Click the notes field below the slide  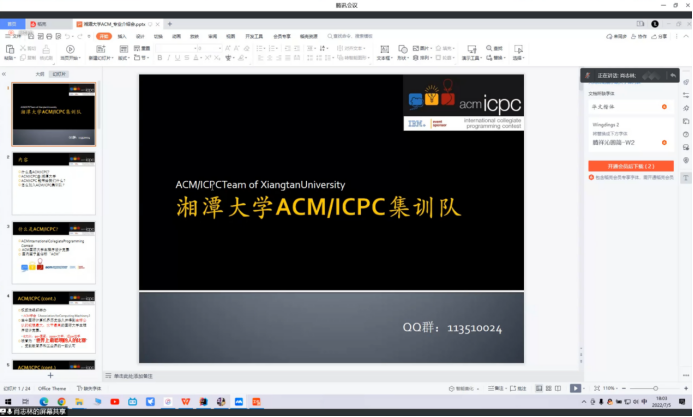(x=340, y=376)
